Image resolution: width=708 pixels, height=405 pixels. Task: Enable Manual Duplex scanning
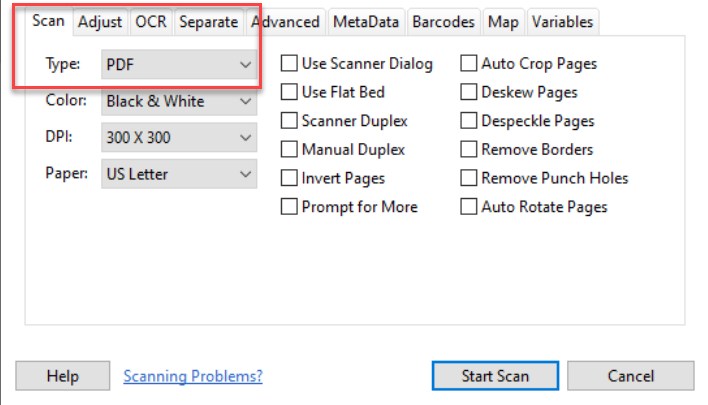(x=289, y=150)
